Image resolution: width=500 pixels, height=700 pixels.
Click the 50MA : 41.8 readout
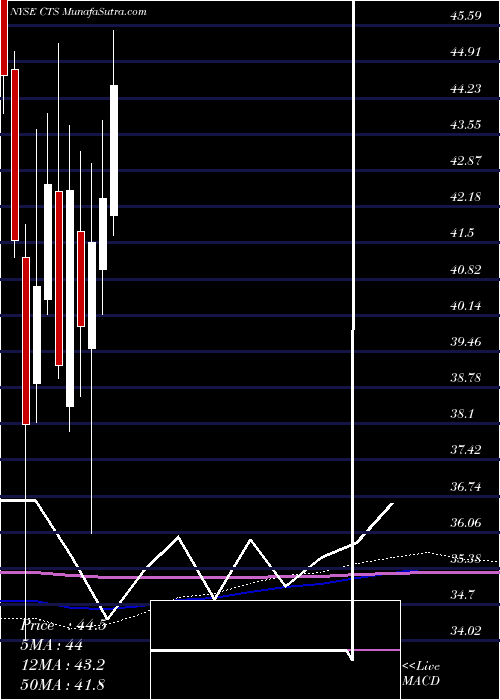coord(63,684)
